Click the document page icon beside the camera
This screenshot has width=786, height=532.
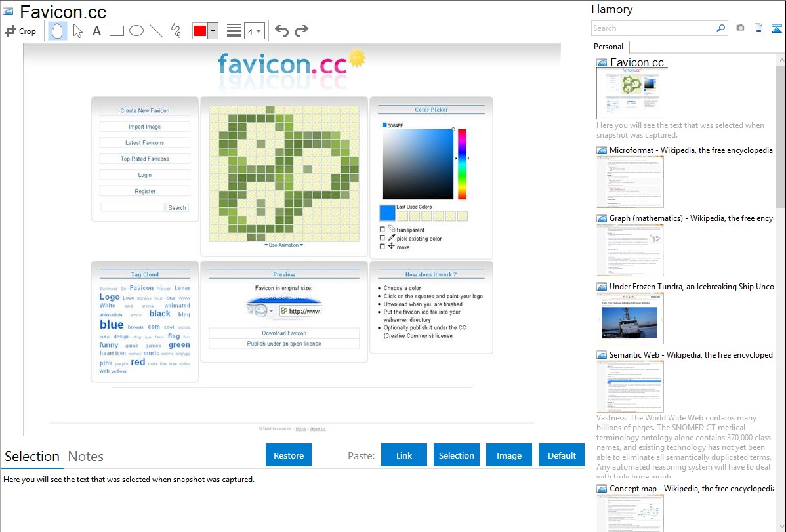pyautogui.click(x=758, y=28)
